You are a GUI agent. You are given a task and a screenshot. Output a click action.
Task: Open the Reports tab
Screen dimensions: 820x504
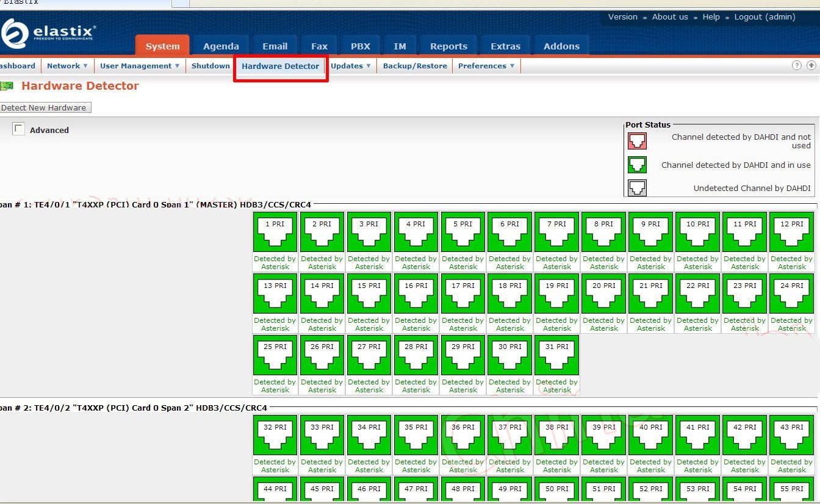(x=448, y=46)
